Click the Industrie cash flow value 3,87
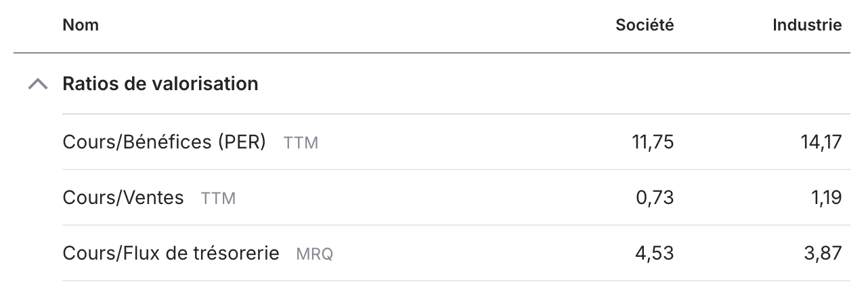Image resolution: width=868 pixels, height=282 pixels. click(x=823, y=254)
